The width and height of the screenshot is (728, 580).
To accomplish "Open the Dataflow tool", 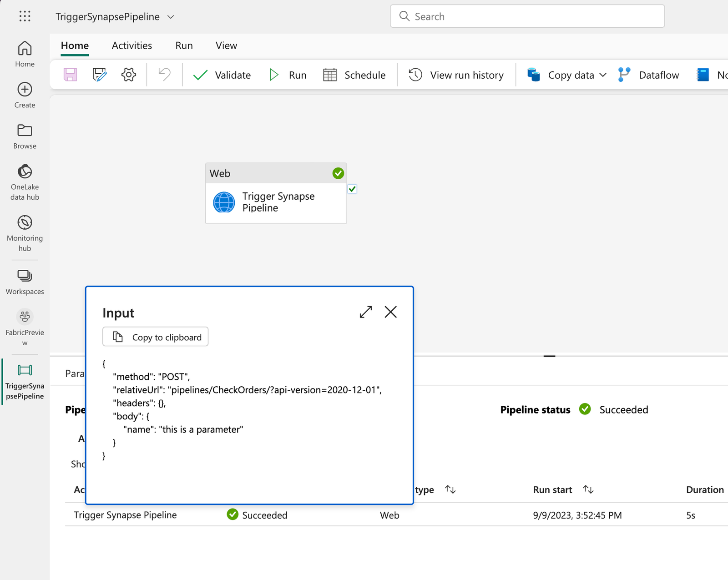I will click(650, 75).
